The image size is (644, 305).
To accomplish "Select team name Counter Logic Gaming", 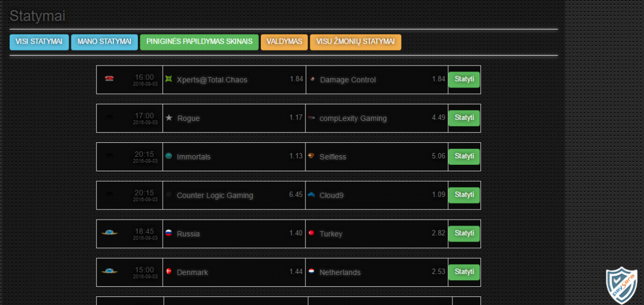I will [x=215, y=195].
